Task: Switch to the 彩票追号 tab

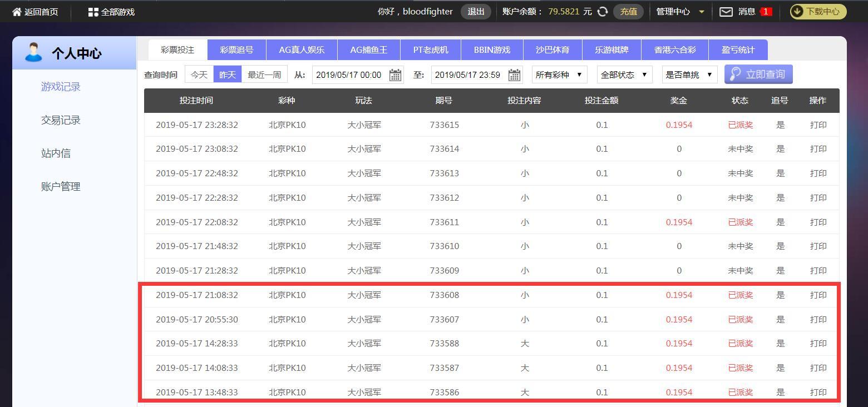Action: 236,50
